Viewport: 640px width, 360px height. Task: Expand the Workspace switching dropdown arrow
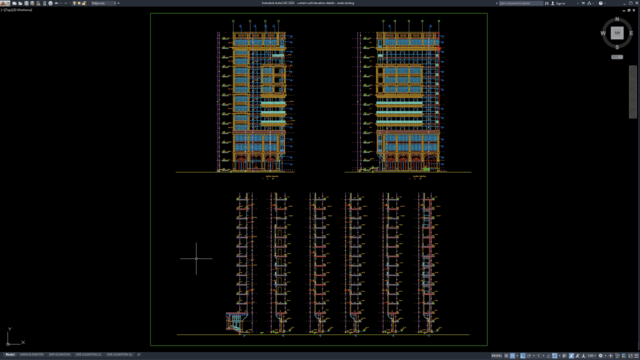pyautogui.click(x=606, y=356)
